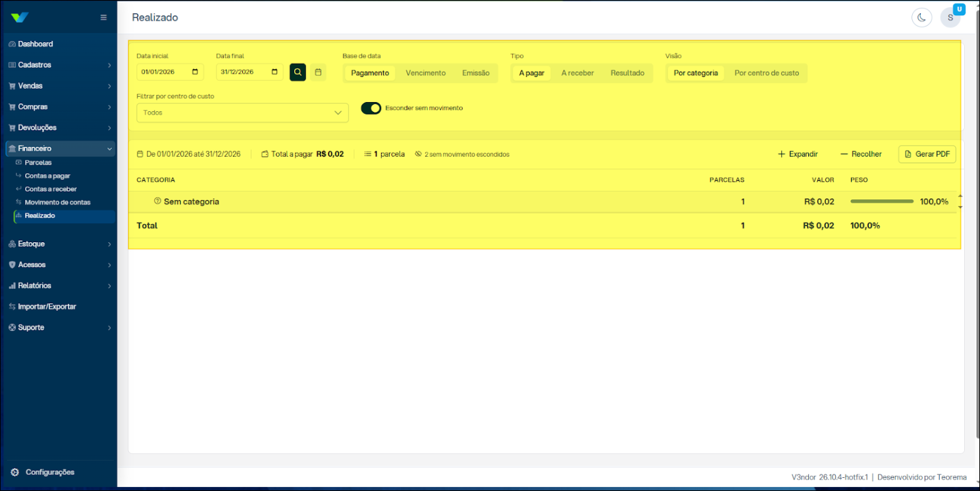Expand the Devoluções menu

59,128
